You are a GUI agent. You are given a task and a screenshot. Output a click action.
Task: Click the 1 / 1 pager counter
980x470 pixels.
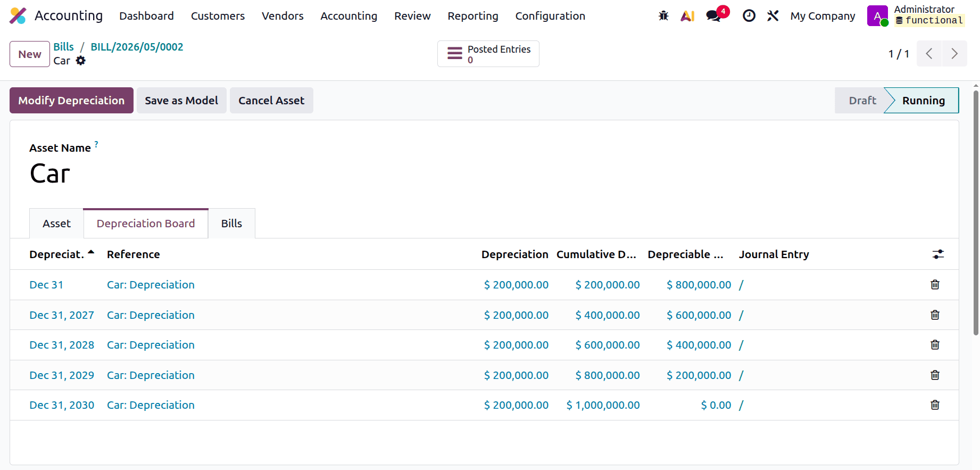point(899,54)
